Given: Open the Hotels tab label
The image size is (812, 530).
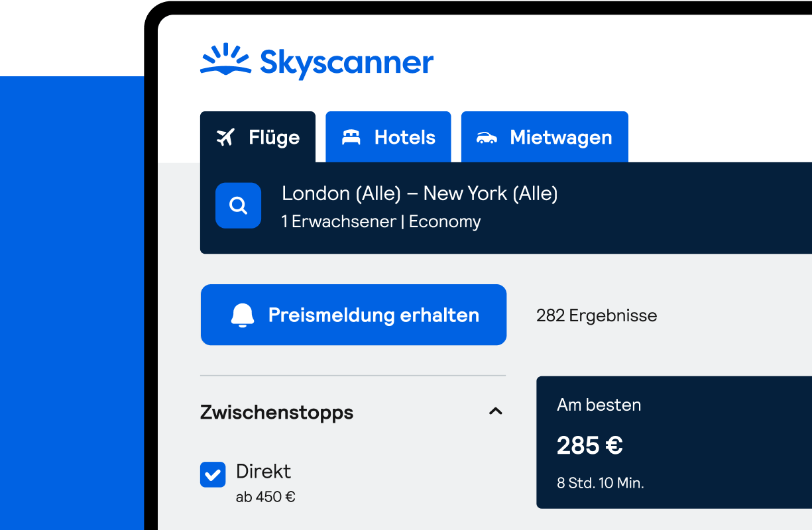Looking at the screenshot, I should pyautogui.click(x=404, y=137).
